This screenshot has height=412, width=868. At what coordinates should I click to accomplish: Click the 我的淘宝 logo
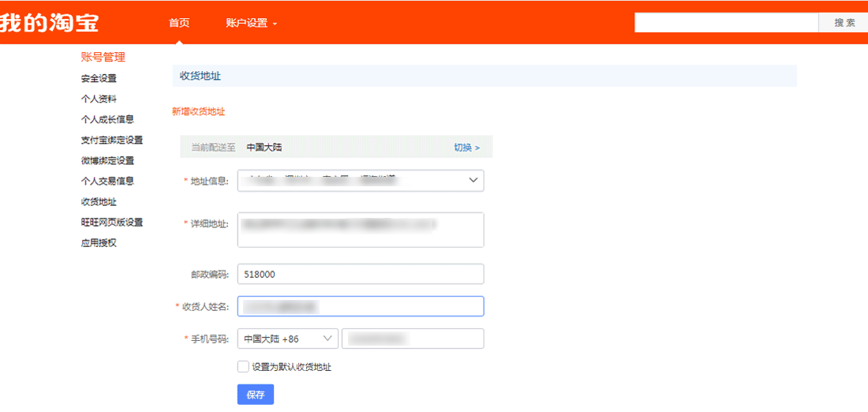pos(49,22)
